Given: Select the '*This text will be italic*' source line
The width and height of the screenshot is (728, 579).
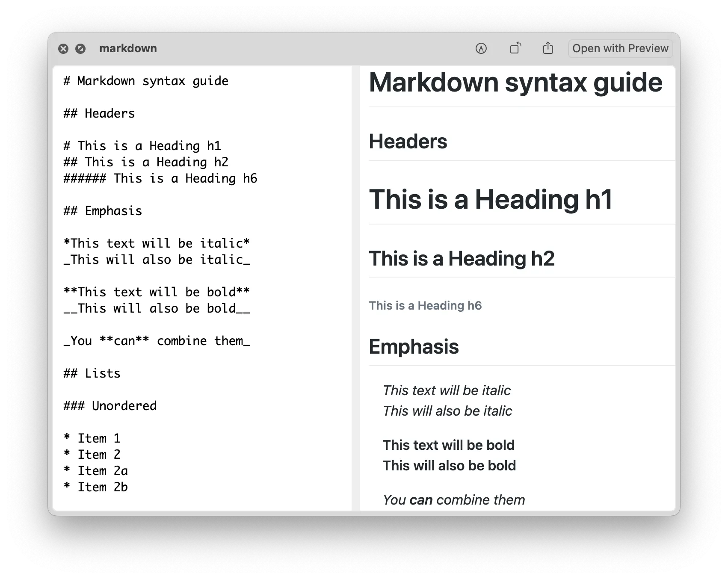Looking at the screenshot, I should [x=157, y=243].
